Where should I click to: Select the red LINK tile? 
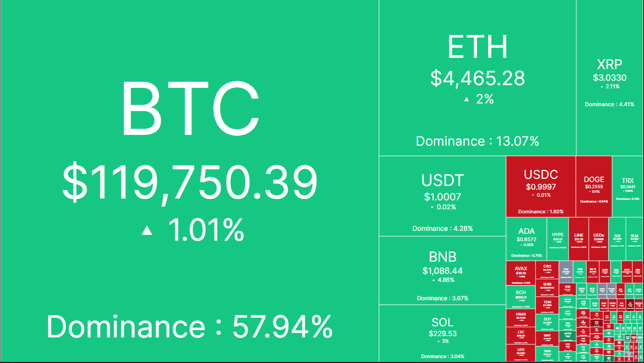tap(579, 239)
